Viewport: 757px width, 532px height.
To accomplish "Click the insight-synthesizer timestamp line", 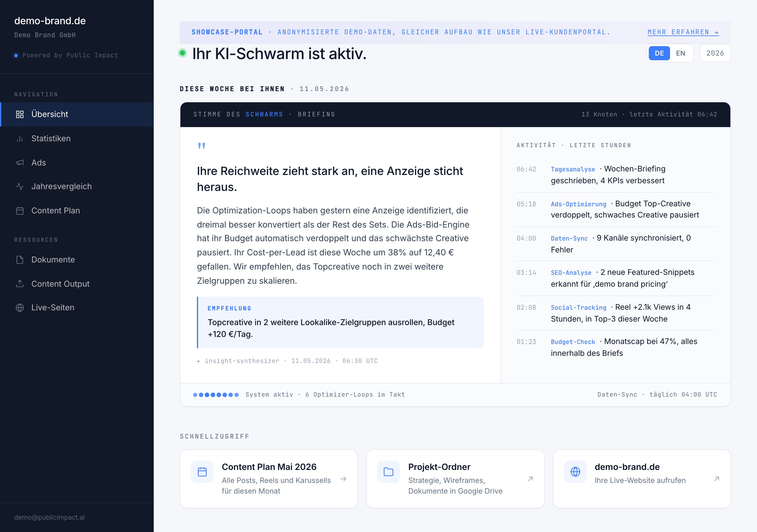I will point(287,361).
